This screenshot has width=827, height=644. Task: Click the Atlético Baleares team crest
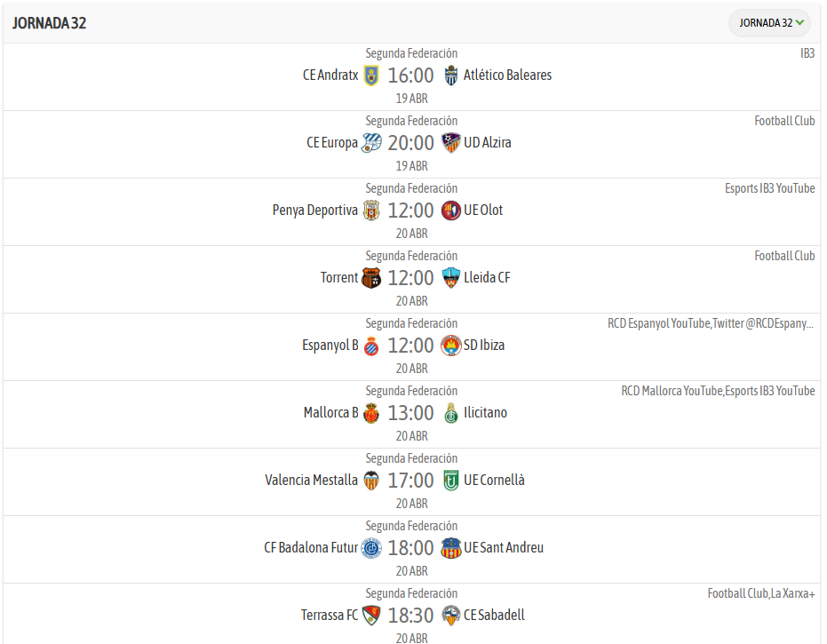(451, 76)
